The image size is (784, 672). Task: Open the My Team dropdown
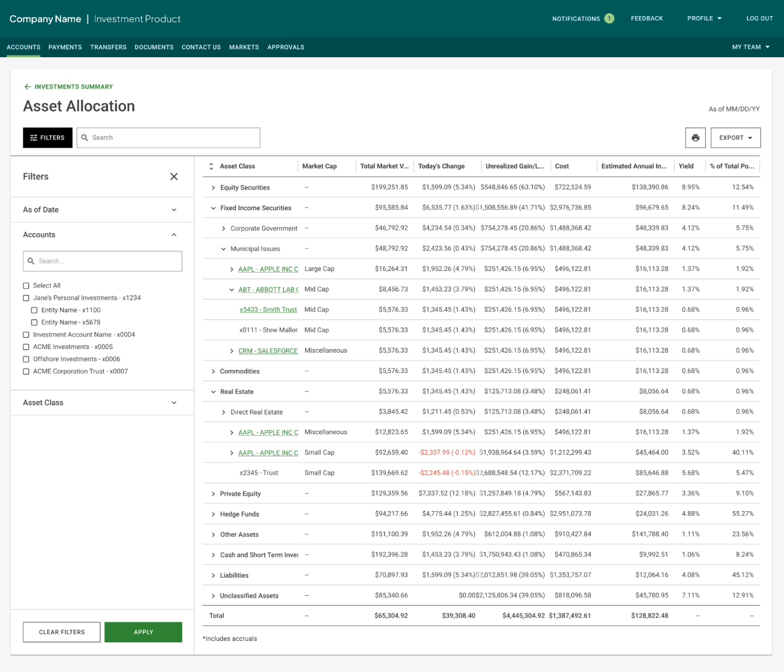click(x=751, y=47)
